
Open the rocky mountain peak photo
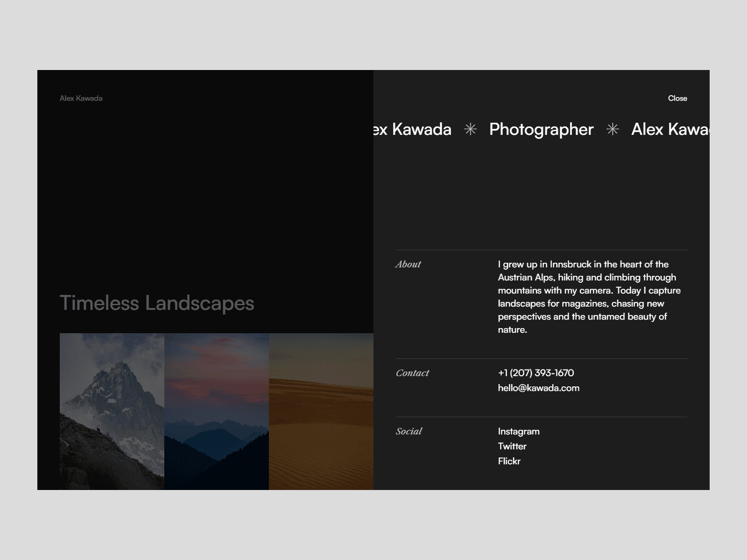pos(112,412)
